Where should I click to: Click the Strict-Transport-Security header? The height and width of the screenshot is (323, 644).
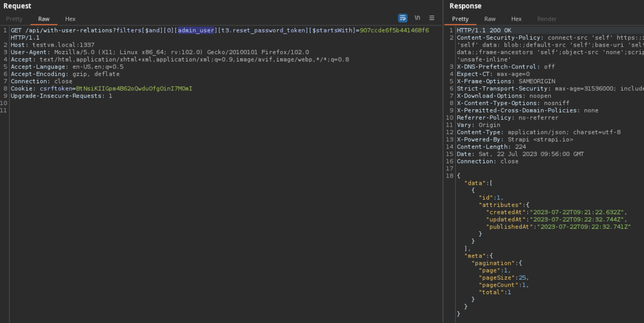(x=550, y=88)
